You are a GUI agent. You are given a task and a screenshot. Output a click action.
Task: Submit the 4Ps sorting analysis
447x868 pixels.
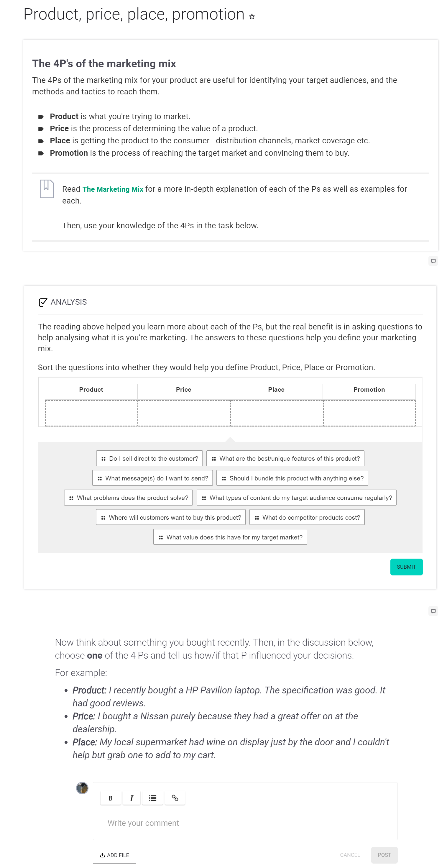406,567
